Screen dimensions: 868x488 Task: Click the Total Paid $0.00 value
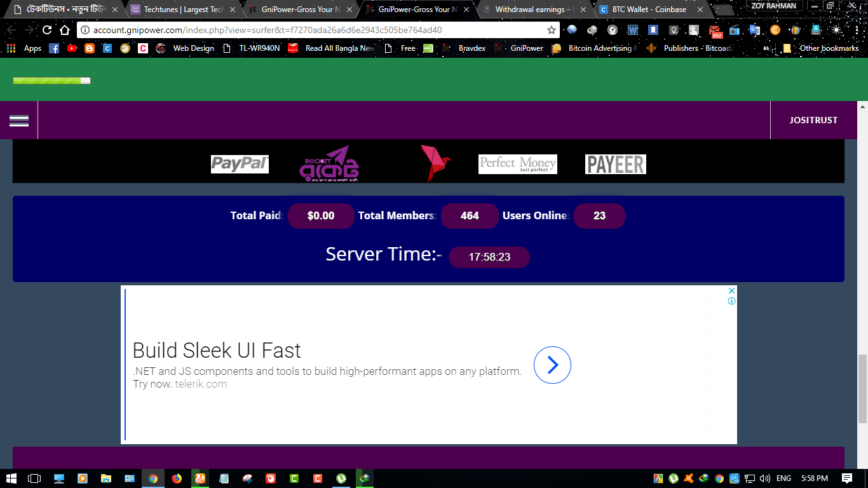(321, 216)
